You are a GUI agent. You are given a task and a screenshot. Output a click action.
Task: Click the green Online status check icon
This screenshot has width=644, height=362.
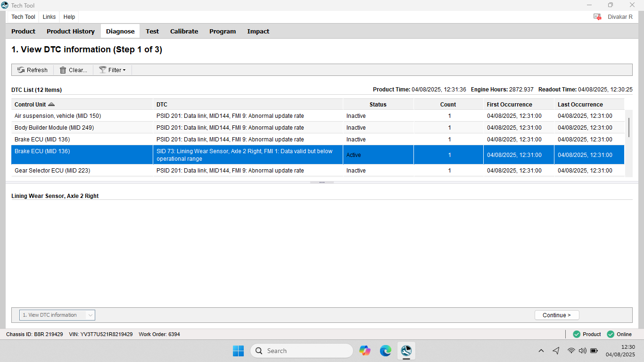pos(611,334)
